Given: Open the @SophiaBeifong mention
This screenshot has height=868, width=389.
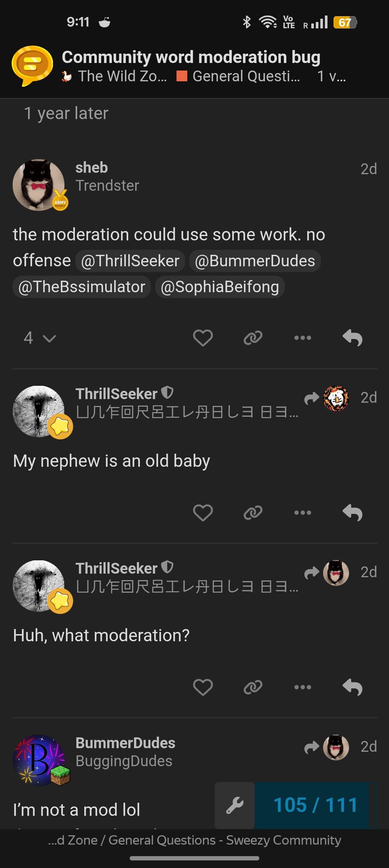Looking at the screenshot, I should pos(220,287).
